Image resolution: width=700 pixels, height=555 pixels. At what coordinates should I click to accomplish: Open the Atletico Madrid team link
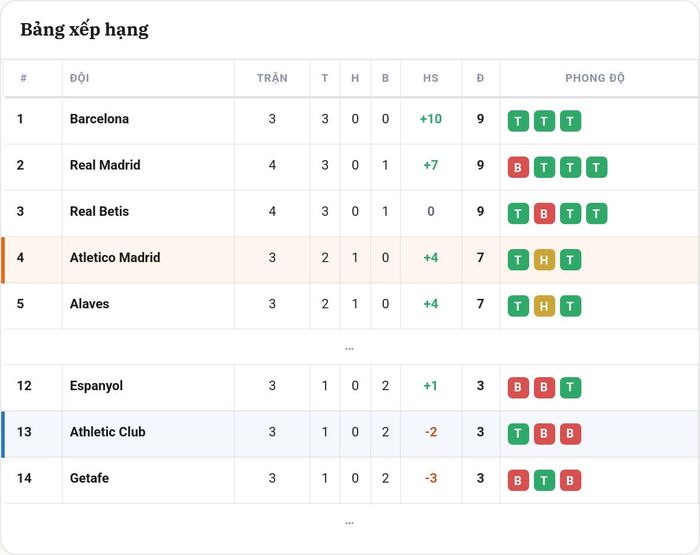pos(115,257)
